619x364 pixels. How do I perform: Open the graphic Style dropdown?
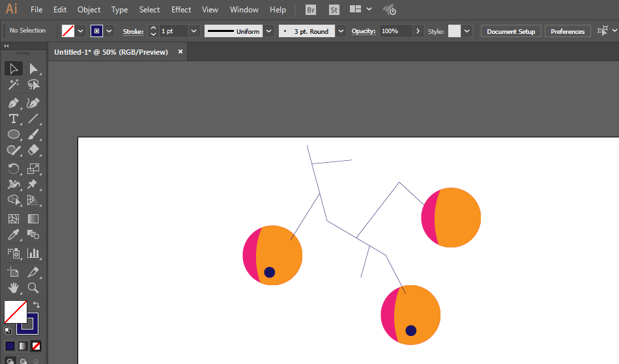tap(467, 31)
